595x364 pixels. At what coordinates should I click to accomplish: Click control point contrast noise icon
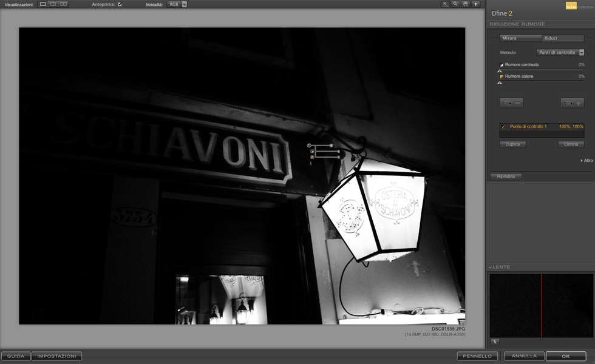(312, 151)
